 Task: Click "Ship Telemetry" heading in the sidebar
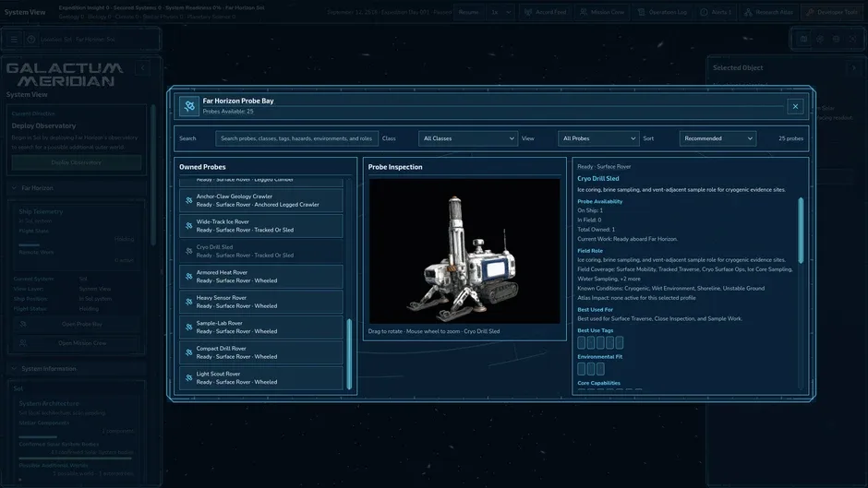[41, 211]
